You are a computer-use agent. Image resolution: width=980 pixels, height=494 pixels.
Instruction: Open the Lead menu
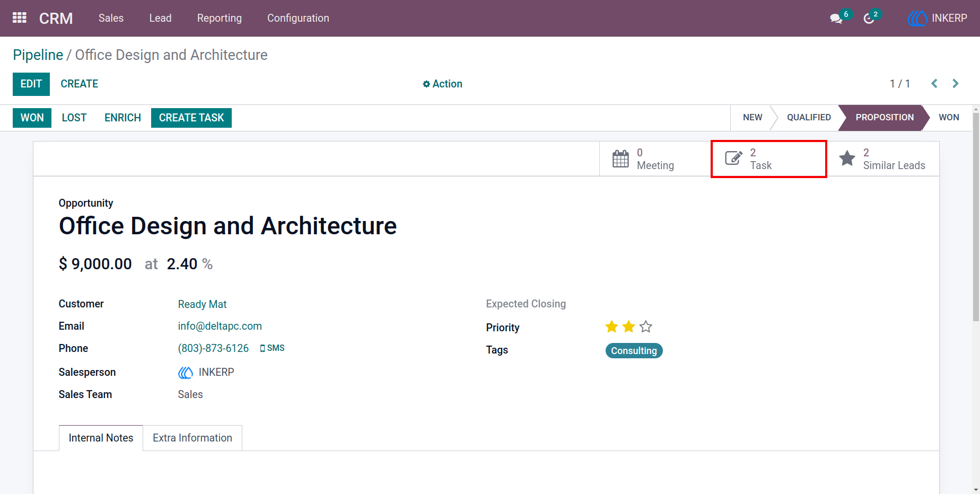[160, 18]
